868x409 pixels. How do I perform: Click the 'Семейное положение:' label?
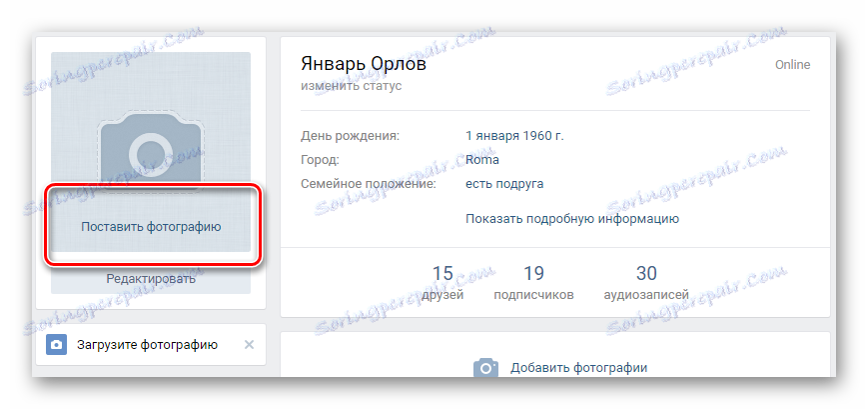[369, 184]
